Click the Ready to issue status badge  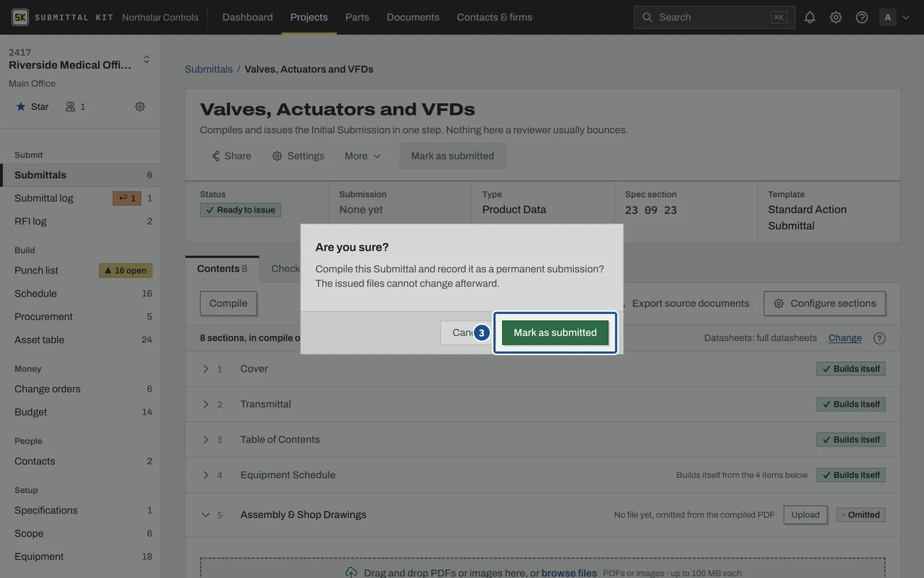(240, 210)
